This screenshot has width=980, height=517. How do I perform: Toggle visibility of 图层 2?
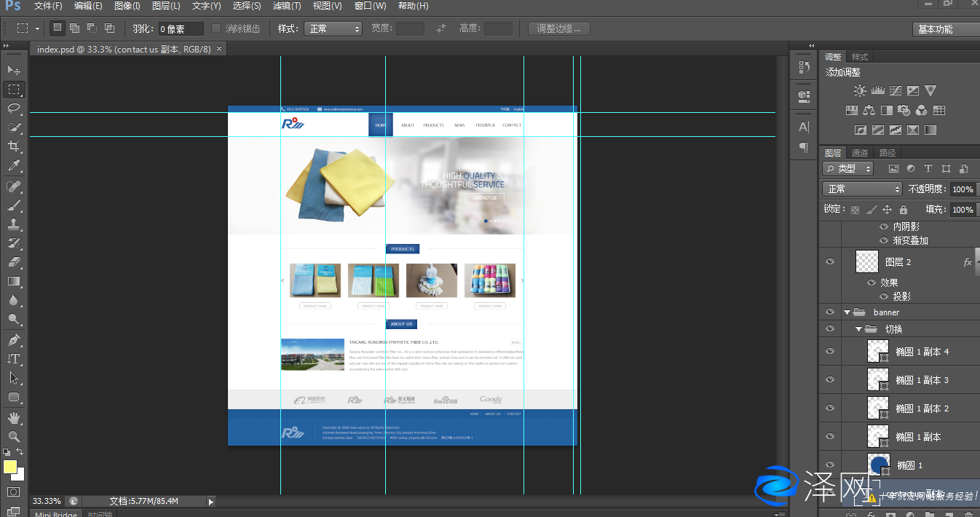[x=830, y=261]
